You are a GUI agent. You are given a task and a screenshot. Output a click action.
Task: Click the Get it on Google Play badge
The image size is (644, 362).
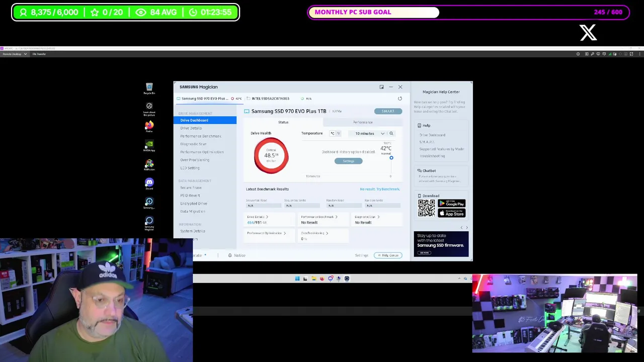451,204
